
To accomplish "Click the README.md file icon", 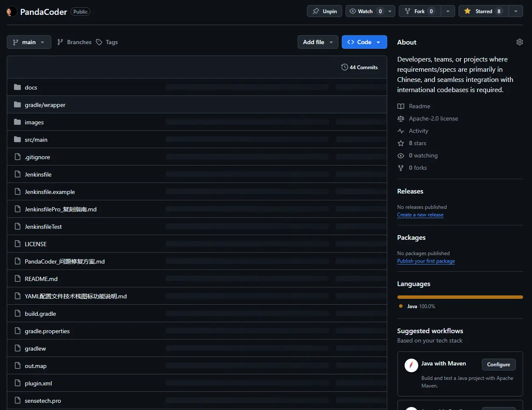I will pos(17,278).
